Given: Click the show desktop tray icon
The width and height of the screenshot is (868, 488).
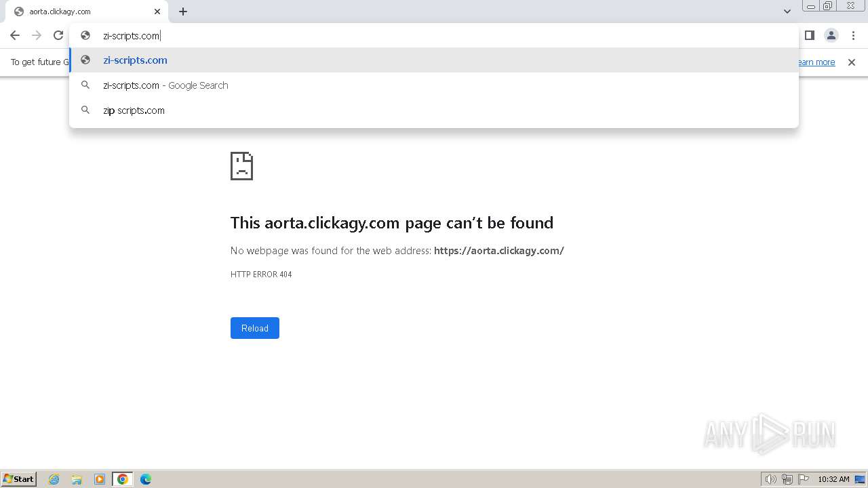Looking at the screenshot, I should [860, 479].
